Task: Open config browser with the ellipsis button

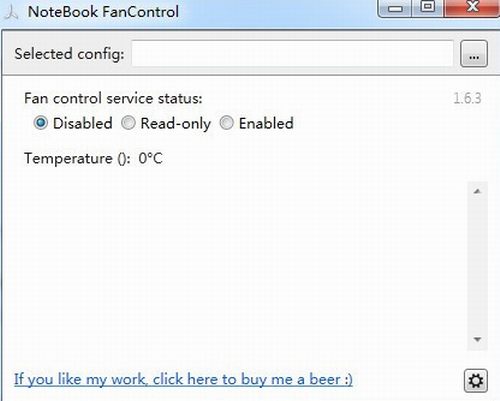Action: 474,54
